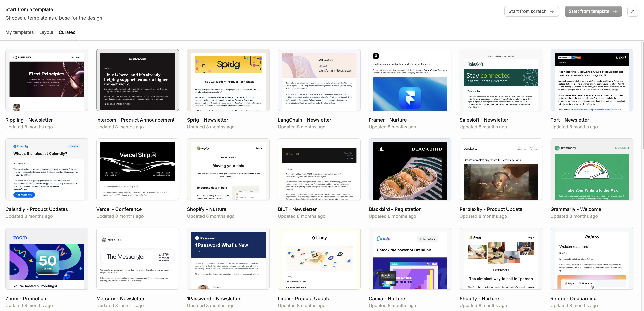Screen dimensions: 644x311
Task: Click 'Vercel - Conference' title text
Action: [x=119, y=209]
